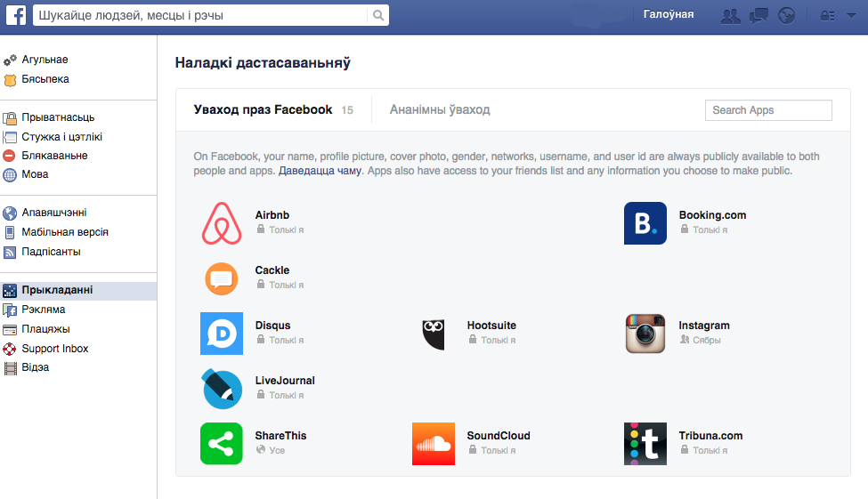The height and width of the screenshot is (499, 868).
Task: Click the SoundCloud app icon
Action: pyautogui.click(x=434, y=444)
